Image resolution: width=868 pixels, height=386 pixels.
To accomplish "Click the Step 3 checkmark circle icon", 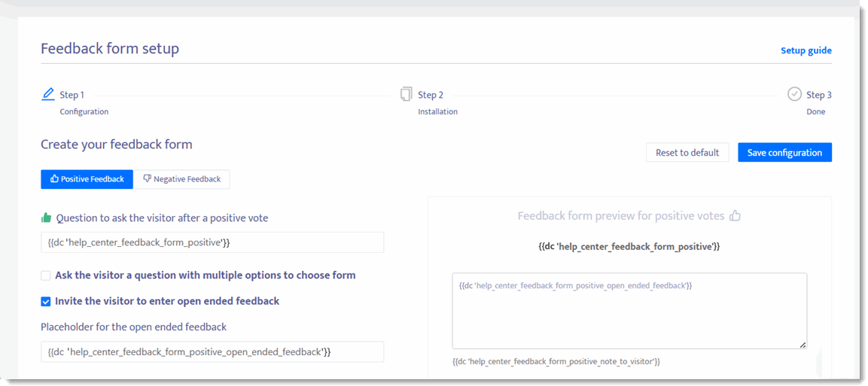I will point(794,95).
